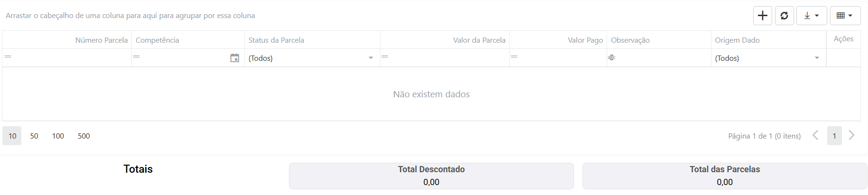The image size is (868, 195).
Task: Select page size 50
Action: click(34, 136)
